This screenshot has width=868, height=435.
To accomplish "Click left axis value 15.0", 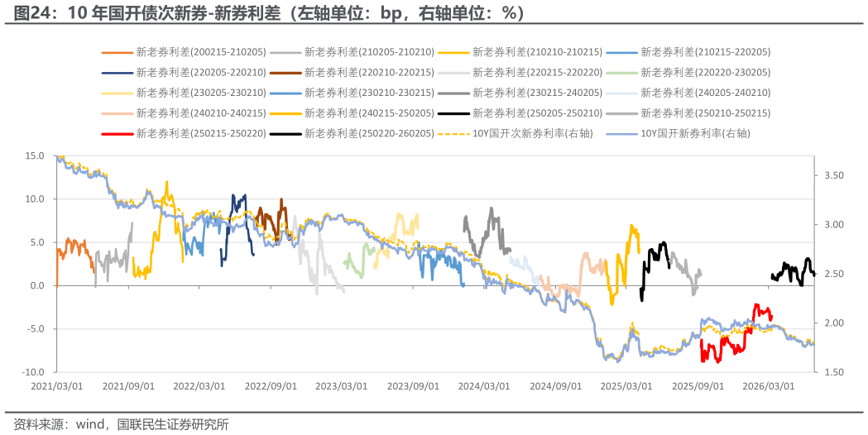I will (34, 156).
